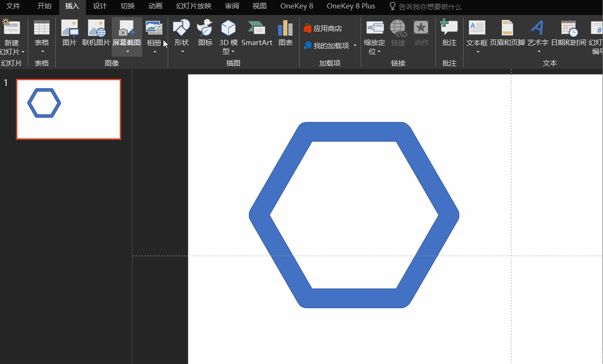Switch to the 开始 ribbon tab
The image size is (603, 364).
pyautogui.click(x=45, y=7)
